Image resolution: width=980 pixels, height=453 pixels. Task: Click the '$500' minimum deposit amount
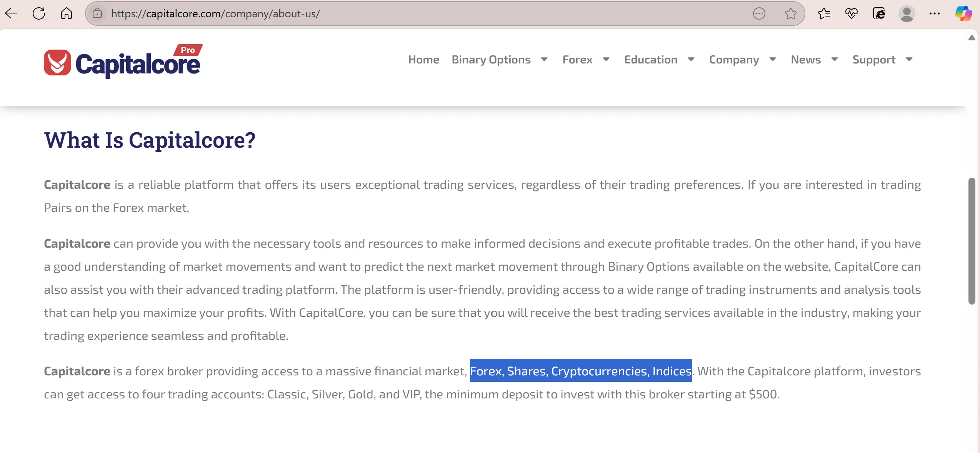coord(763,395)
